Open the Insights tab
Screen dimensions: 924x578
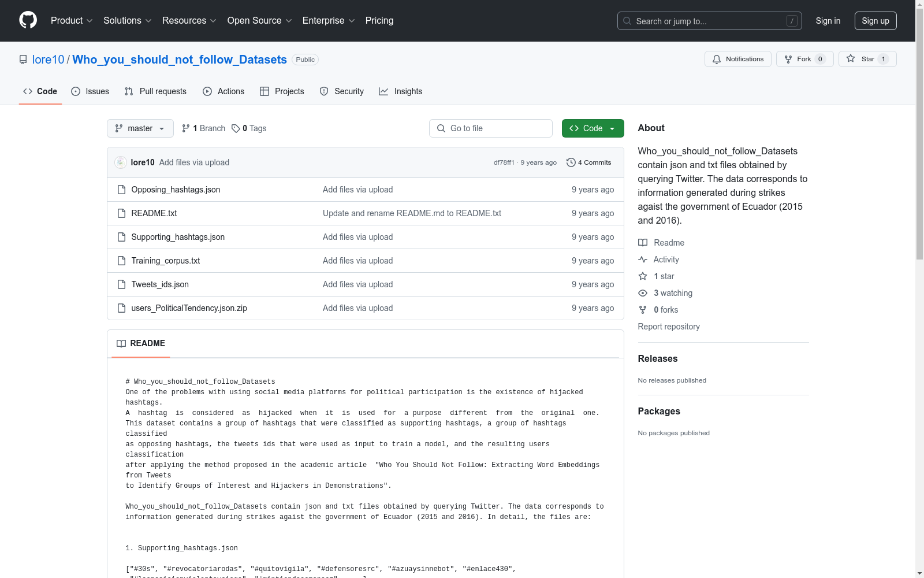click(x=401, y=91)
